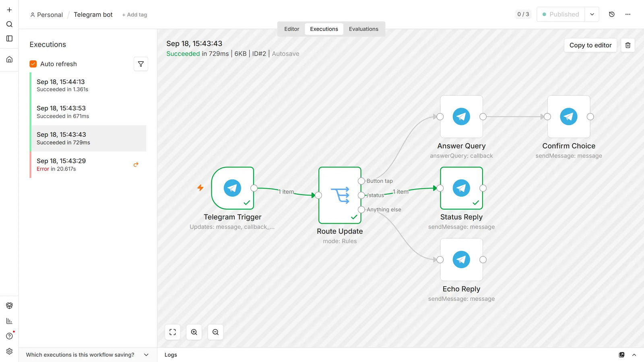644x362 pixels.
Task: Select the Status Reply node
Action: (x=461, y=188)
